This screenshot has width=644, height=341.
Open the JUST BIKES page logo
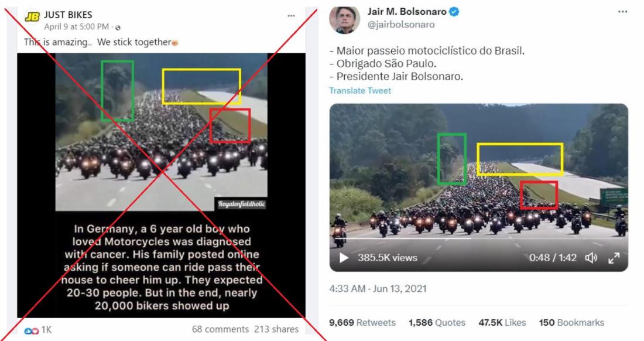pos(32,16)
